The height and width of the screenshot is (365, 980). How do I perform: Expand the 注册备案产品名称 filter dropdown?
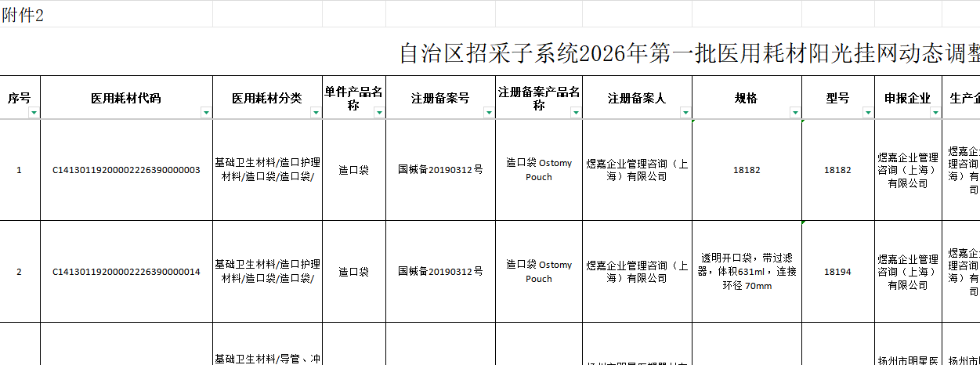(x=576, y=113)
